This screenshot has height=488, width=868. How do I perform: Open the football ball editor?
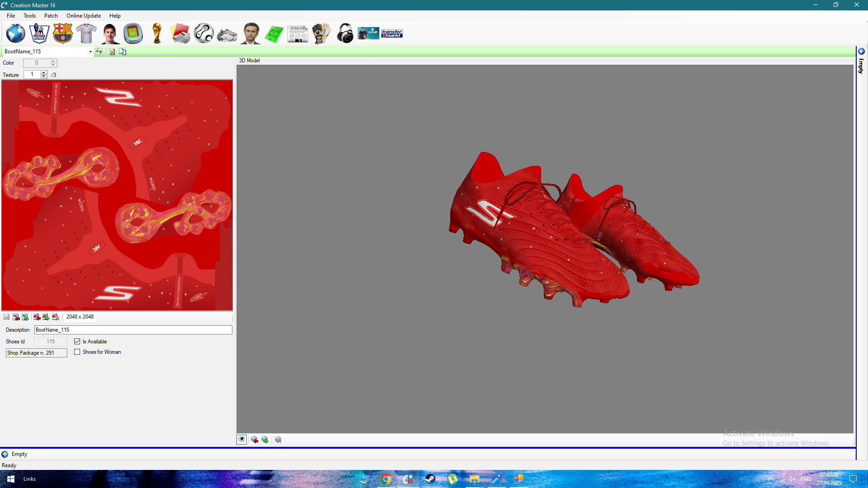coord(204,33)
